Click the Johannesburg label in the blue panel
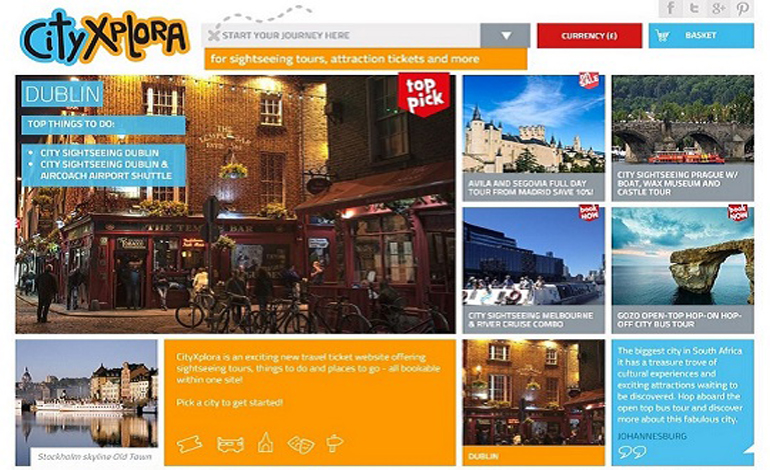770x470 pixels. coord(652,436)
